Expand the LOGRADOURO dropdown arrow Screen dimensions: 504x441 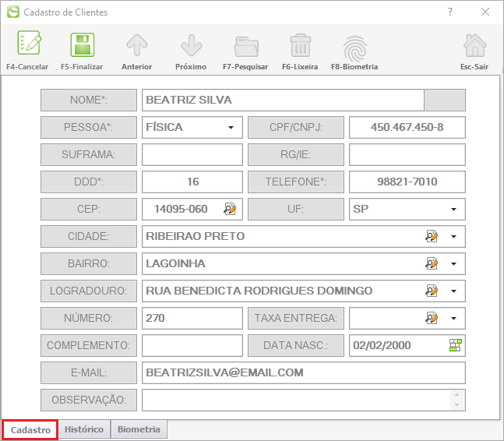(453, 291)
